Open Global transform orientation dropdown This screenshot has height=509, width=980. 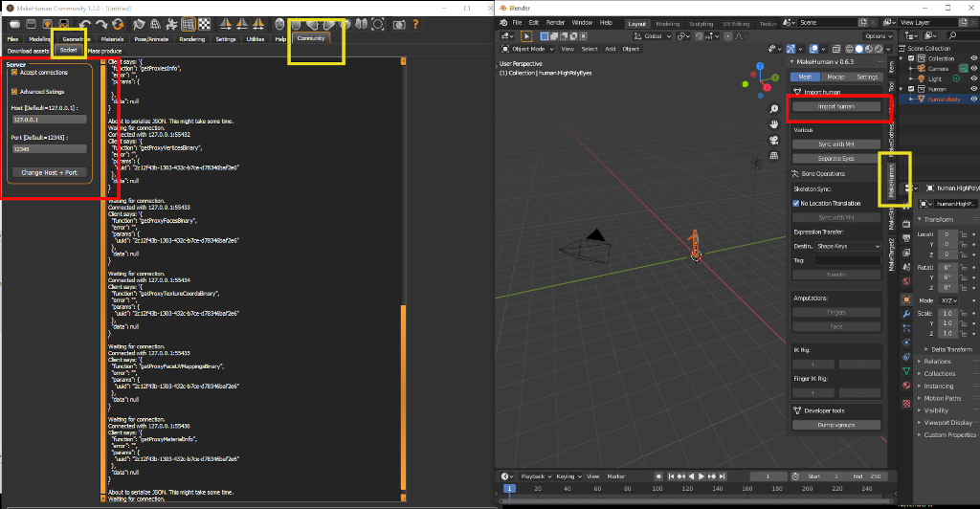tap(653, 36)
